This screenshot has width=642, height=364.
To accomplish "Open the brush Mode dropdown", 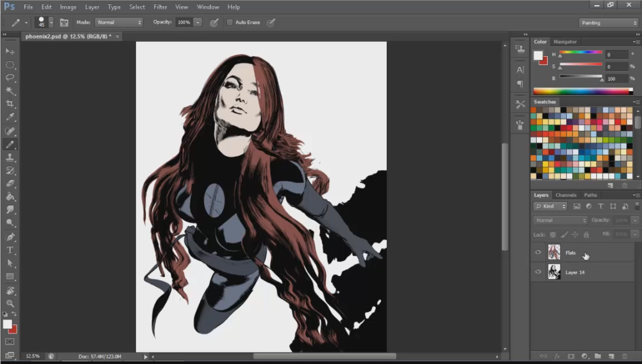I will (x=119, y=22).
